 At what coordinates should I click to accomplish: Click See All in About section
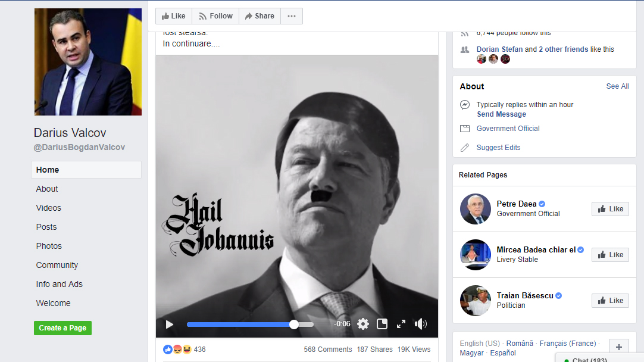617,86
